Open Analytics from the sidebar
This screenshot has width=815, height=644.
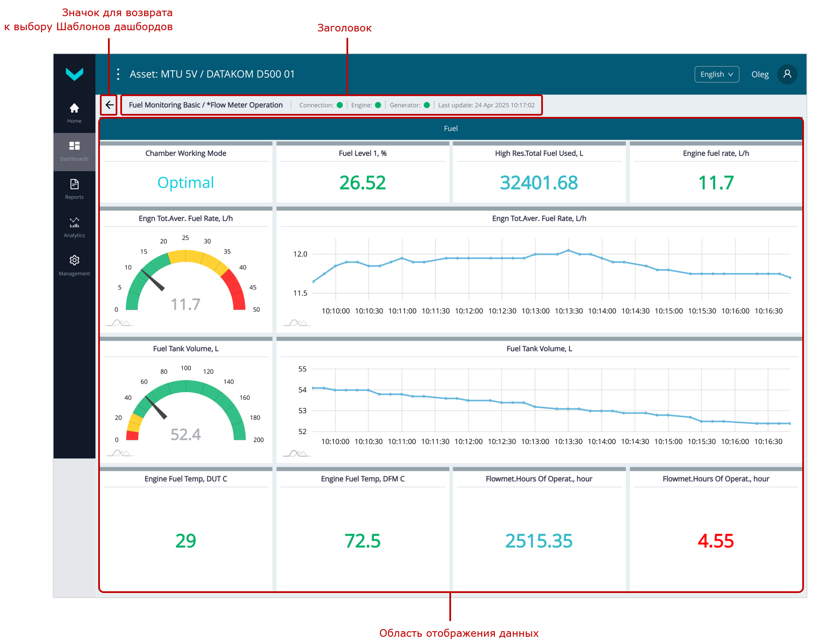[x=74, y=227]
